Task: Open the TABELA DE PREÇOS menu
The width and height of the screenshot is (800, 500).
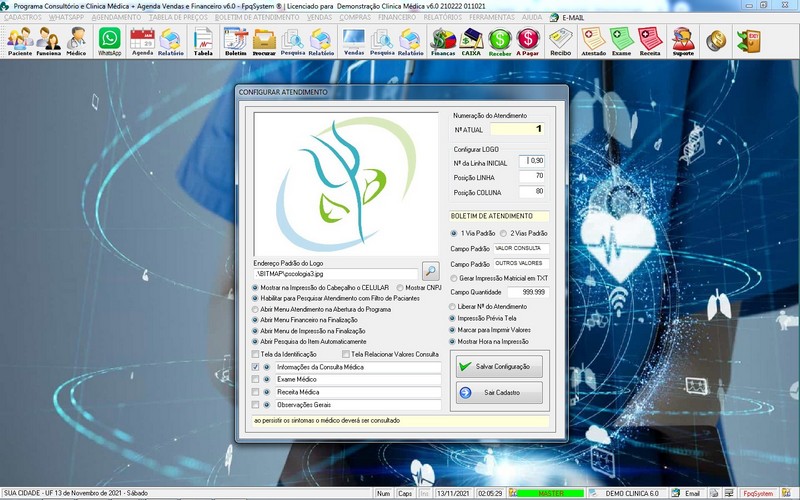Action: tap(178, 17)
